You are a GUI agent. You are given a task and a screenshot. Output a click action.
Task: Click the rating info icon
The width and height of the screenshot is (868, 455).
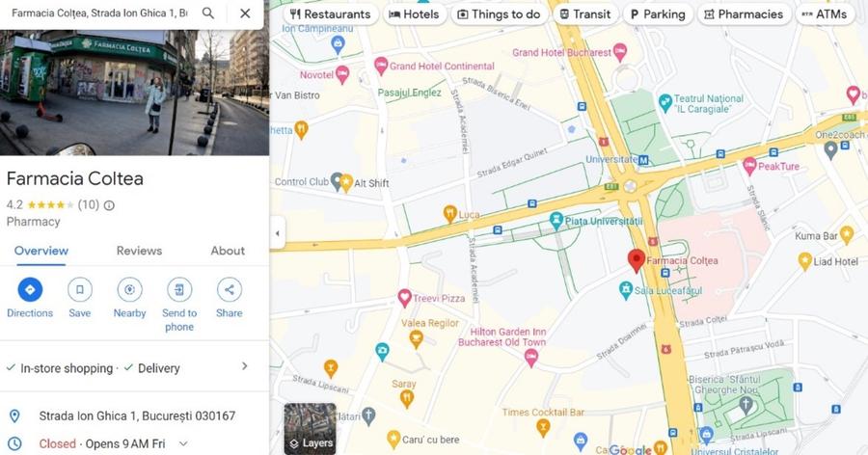109,205
